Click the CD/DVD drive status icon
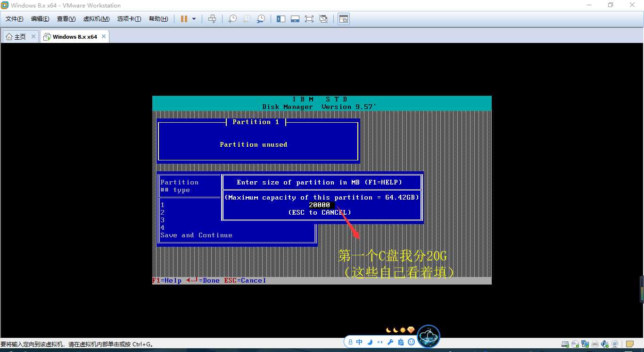 point(575,344)
